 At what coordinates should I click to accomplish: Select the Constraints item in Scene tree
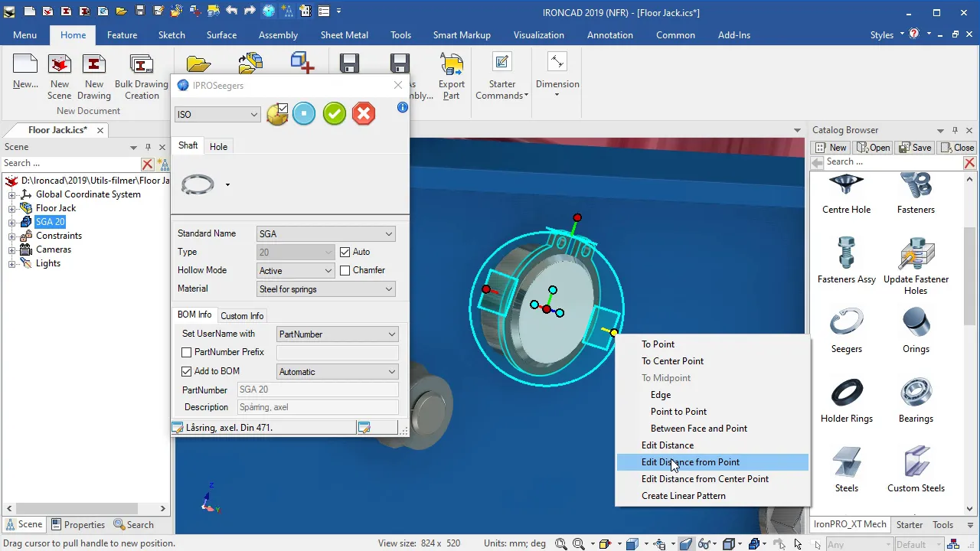point(59,236)
